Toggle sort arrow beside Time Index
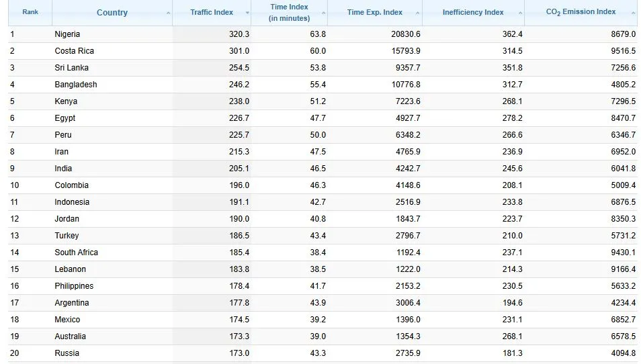Image resolution: width=641 pixels, height=364 pixels. 323,13
